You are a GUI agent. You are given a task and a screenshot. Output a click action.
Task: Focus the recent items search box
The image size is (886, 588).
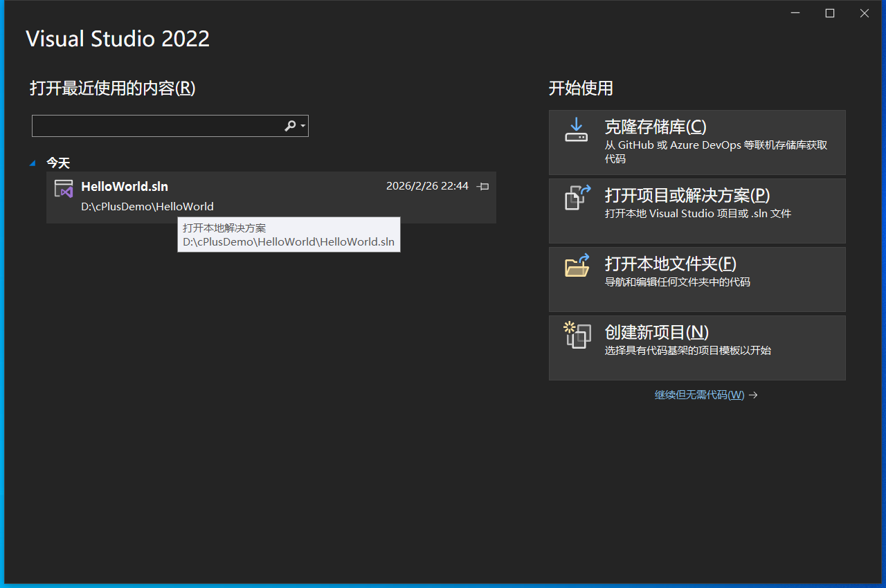pyautogui.click(x=170, y=126)
